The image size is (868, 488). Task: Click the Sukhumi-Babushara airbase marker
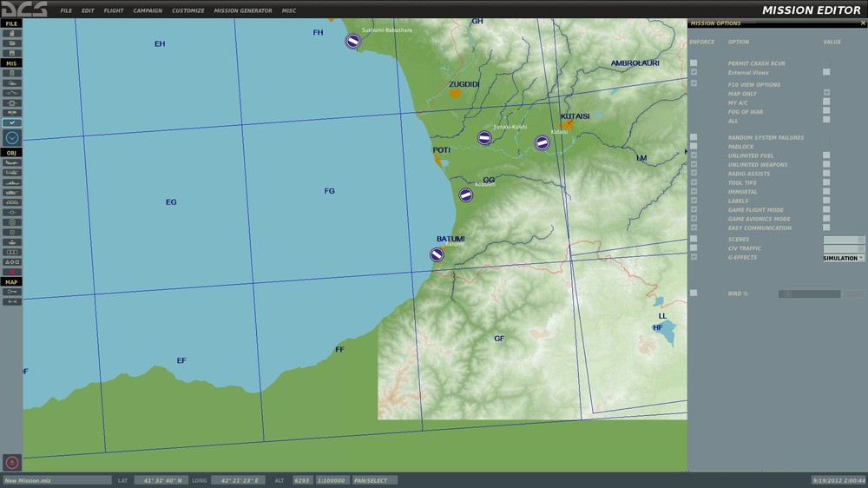[352, 41]
